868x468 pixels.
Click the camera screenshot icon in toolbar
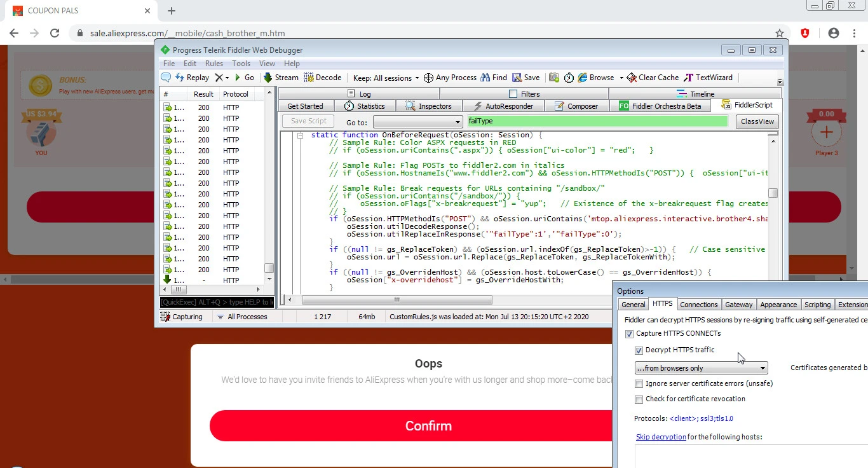(x=554, y=78)
